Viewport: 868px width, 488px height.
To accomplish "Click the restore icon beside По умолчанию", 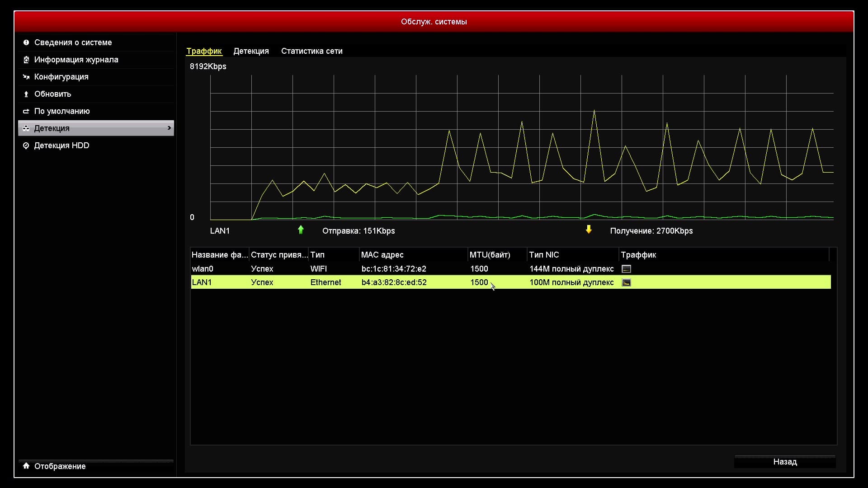I will tap(26, 111).
